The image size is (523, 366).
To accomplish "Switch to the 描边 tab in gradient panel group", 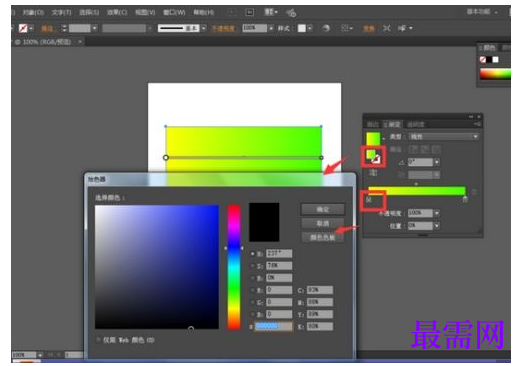I will [x=373, y=124].
